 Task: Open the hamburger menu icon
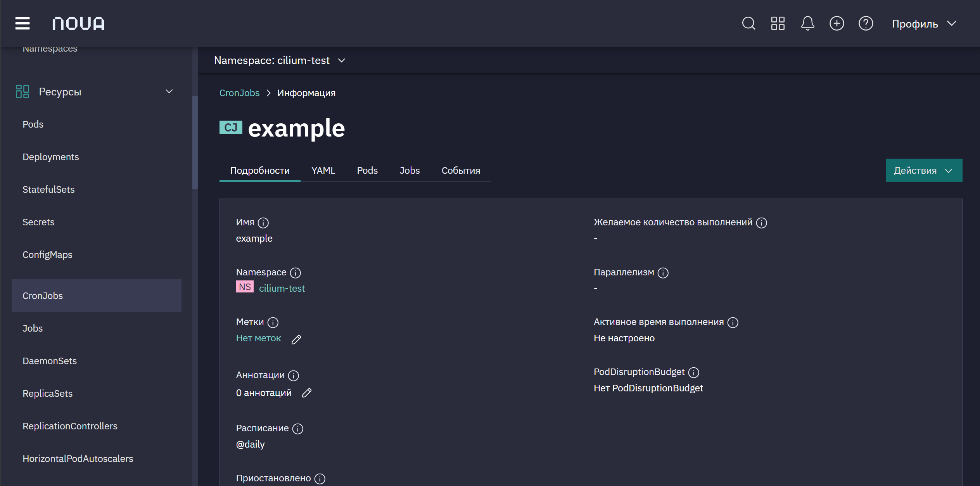(x=22, y=23)
